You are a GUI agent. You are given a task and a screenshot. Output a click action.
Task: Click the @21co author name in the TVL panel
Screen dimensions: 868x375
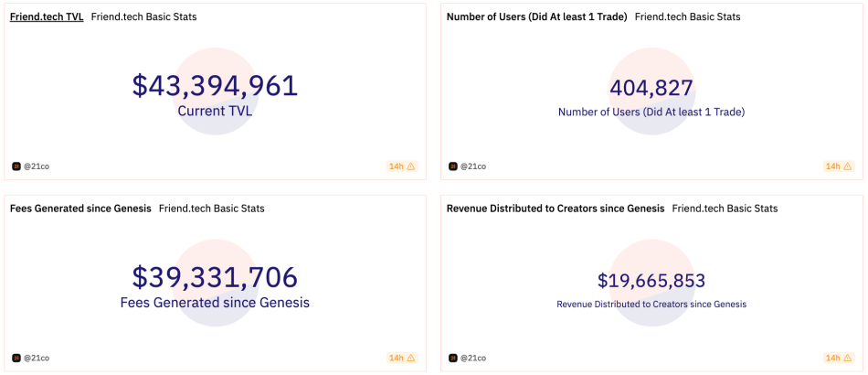37,166
